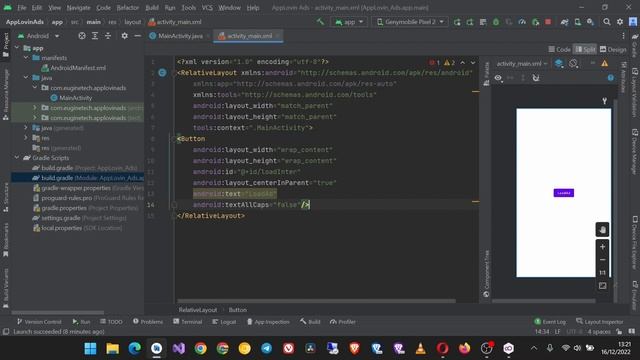Click the yellow warning icon in design toolbar
640x360 pixels.
click(x=604, y=63)
